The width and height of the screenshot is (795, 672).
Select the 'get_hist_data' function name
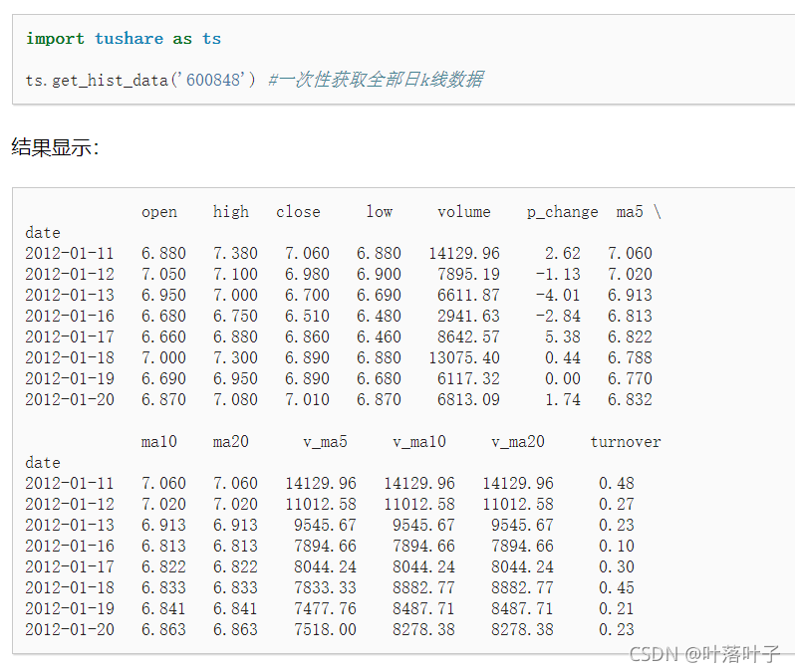coord(110,80)
